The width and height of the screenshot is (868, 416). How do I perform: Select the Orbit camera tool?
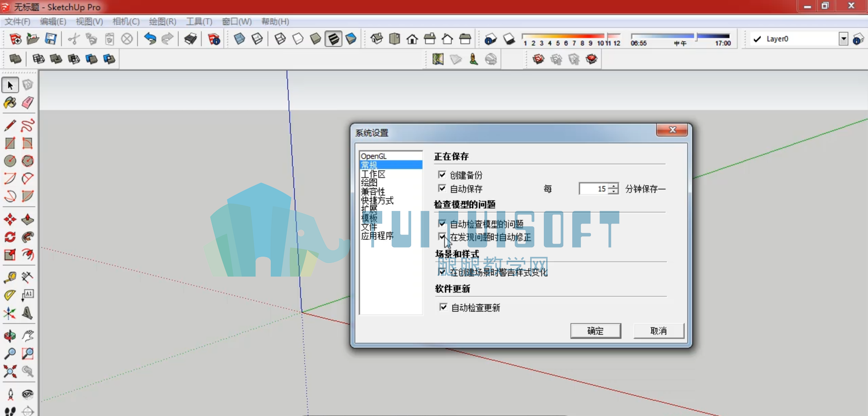tap(10, 336)
